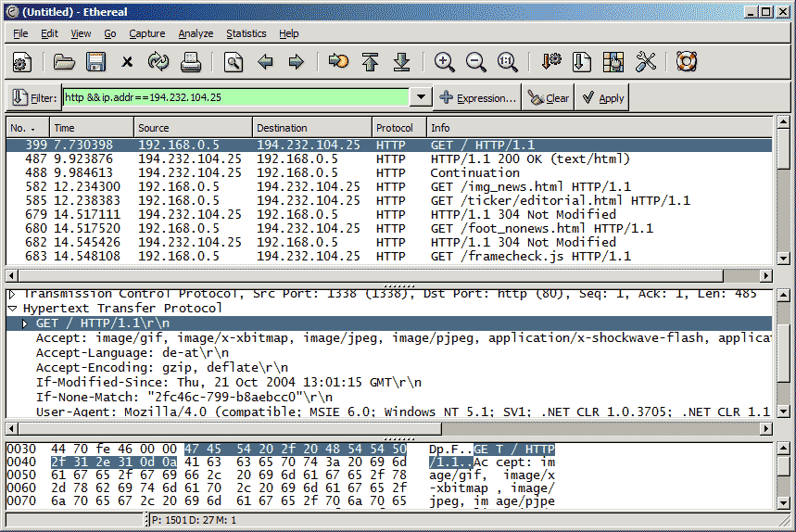Open the filter history dropdown arrow
Viewport: 796px width, 532px height.
[x=421, y=97]
